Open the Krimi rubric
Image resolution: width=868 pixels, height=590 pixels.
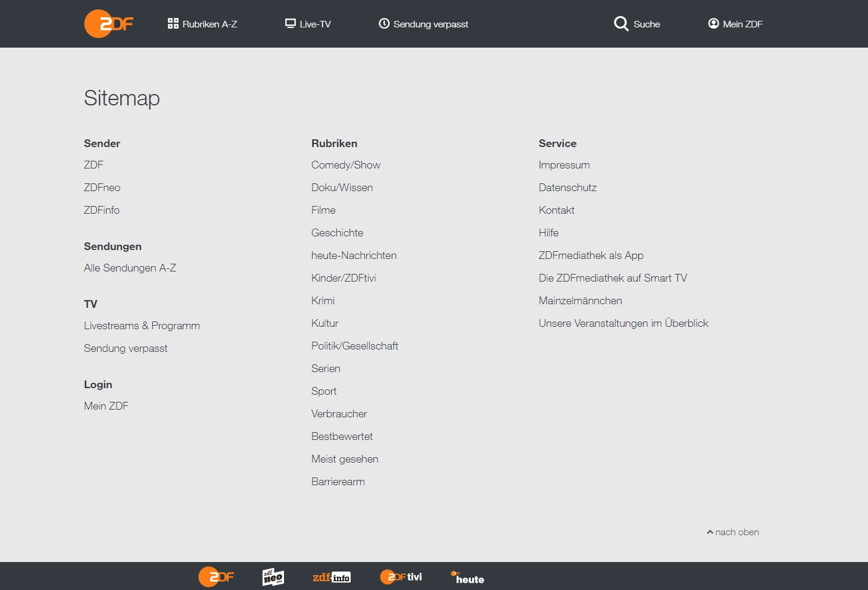323,301
